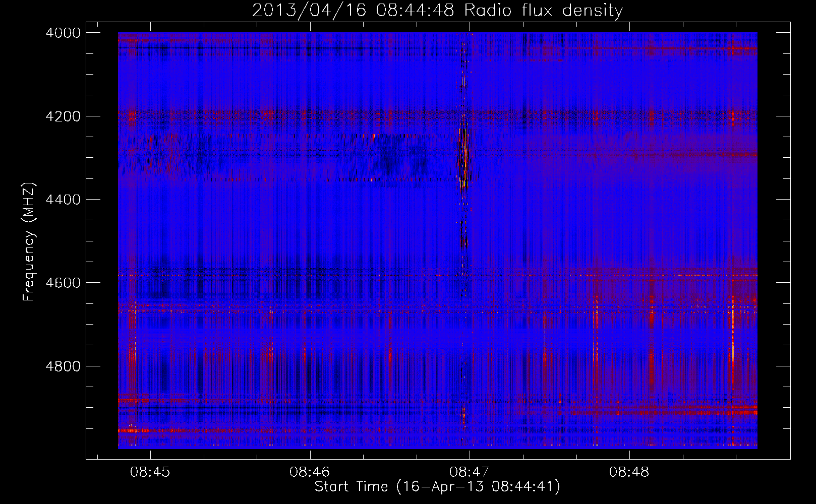The width and height of the screenshot is (816, 504).
Task: Click the 4600 frequency tick label
Action: pyautogui.click(x=63, y=283)
